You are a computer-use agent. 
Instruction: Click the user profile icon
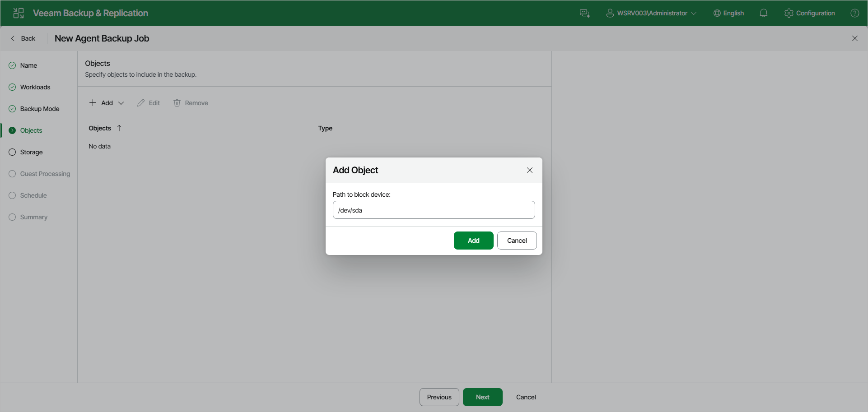click(x=610, y=13)
